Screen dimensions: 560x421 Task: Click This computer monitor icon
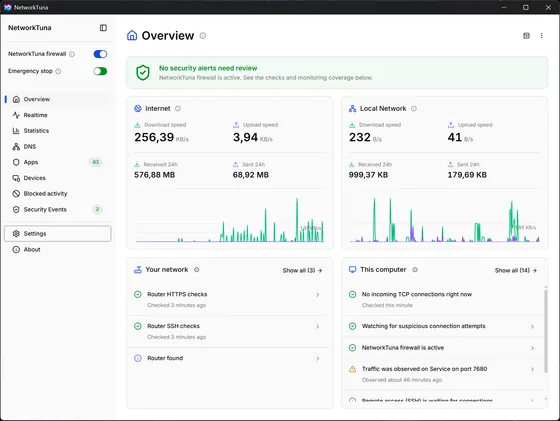click(352, 270)
